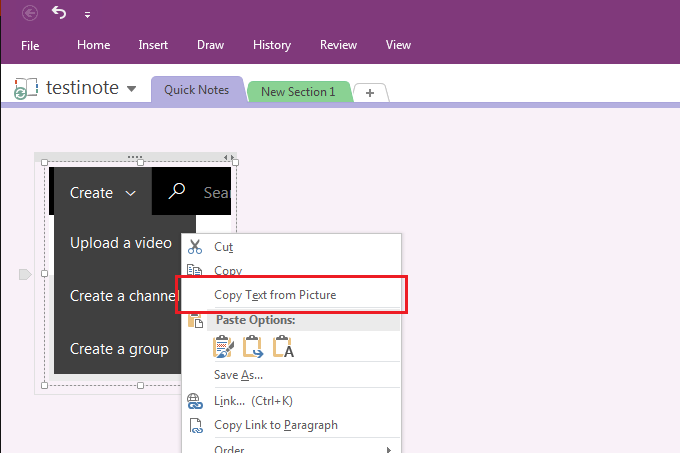
Task: Expand the testinote notebook dropdown
Action: click(x=131, y=90)
